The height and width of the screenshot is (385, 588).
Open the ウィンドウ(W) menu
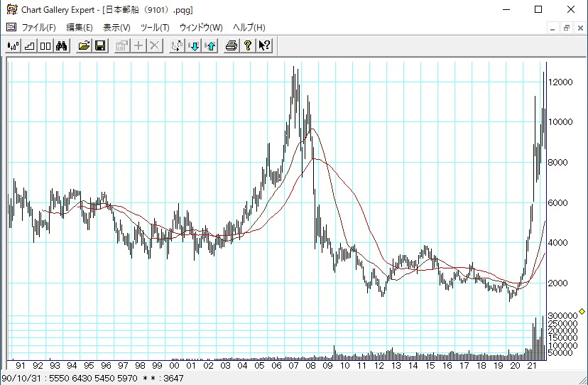201,28
